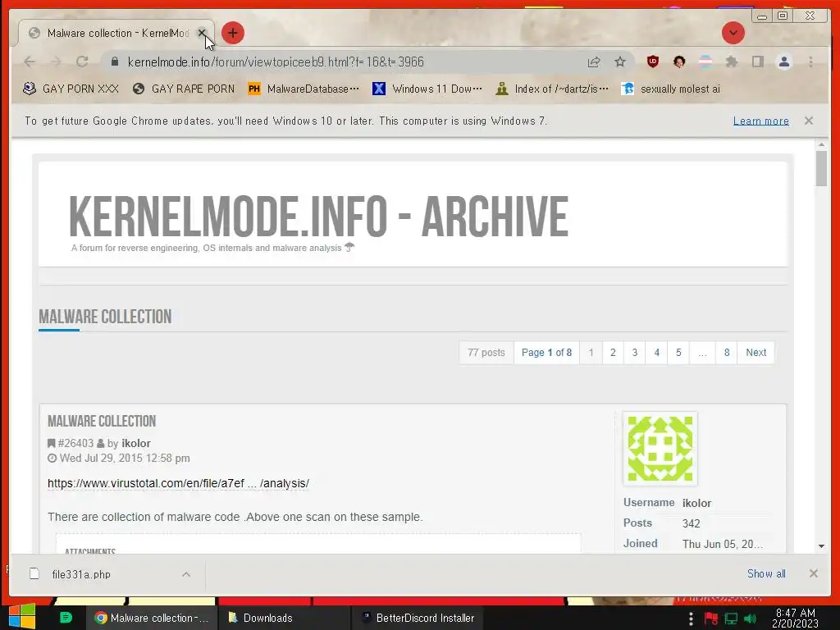Dismiss the Windows 7 update infobar
Screen dimensions: 840x630
[808, 121]
